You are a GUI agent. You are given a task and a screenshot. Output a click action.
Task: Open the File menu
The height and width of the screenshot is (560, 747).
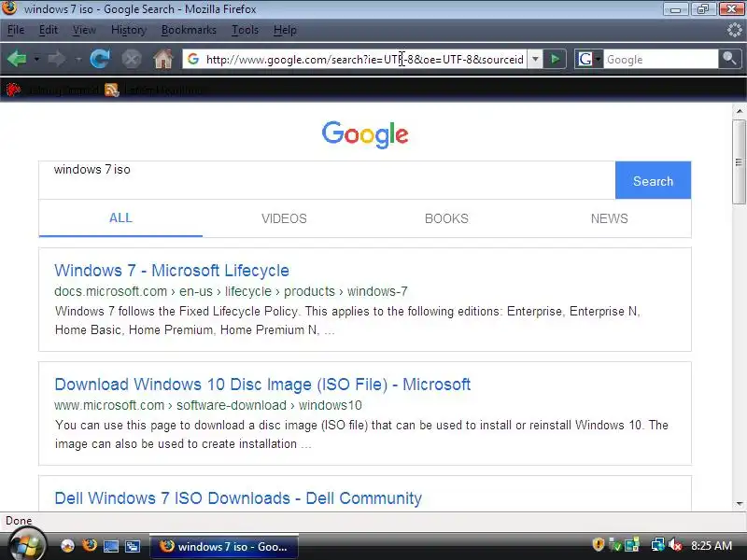coord(16,30)
